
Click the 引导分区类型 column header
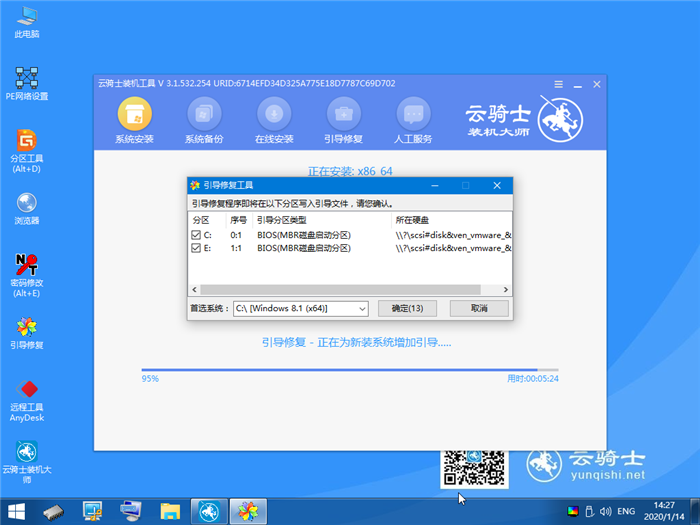tap(281, 219)
